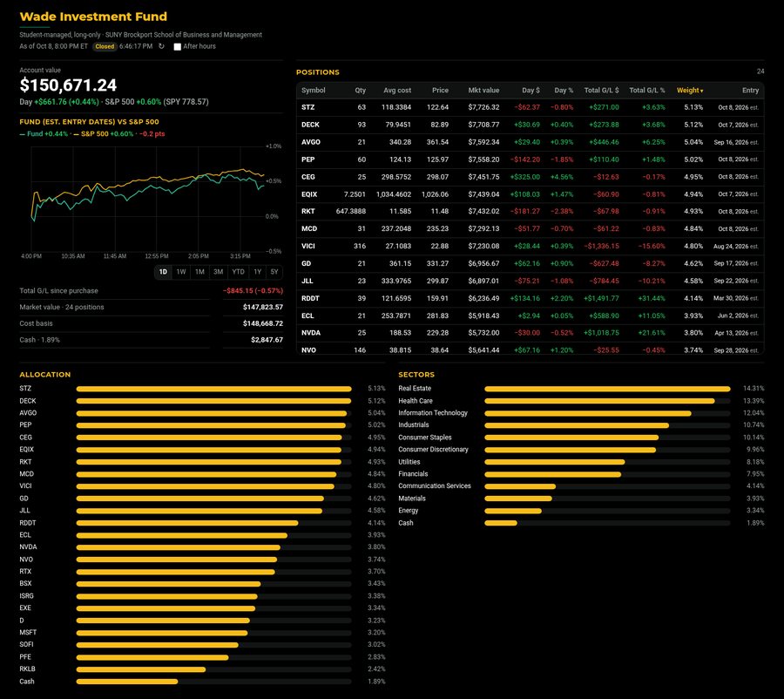Switch chart range to 1M
The image size is (784, 699).
(199, 272)
